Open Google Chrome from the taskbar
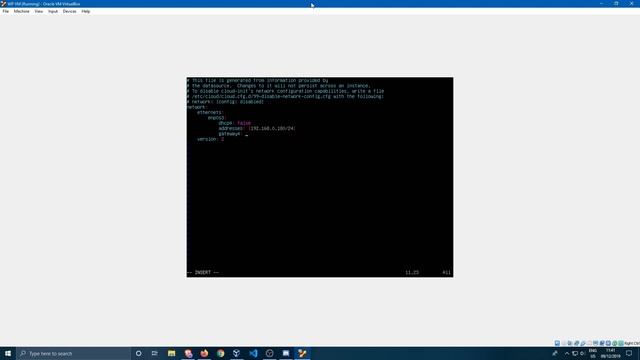Screen dimensions: 640x360 point(220,353)
